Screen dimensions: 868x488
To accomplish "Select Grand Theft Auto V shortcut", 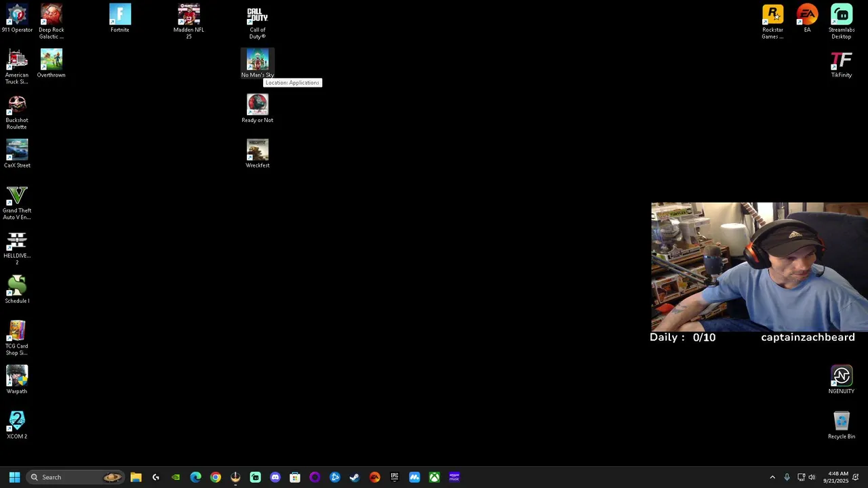I will 17,203.
